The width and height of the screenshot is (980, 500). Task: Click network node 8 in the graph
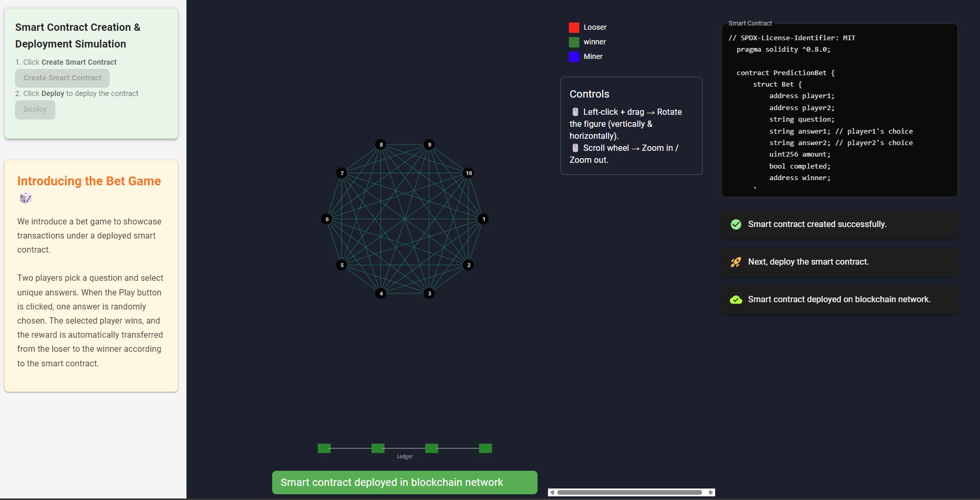coord(381,145)
